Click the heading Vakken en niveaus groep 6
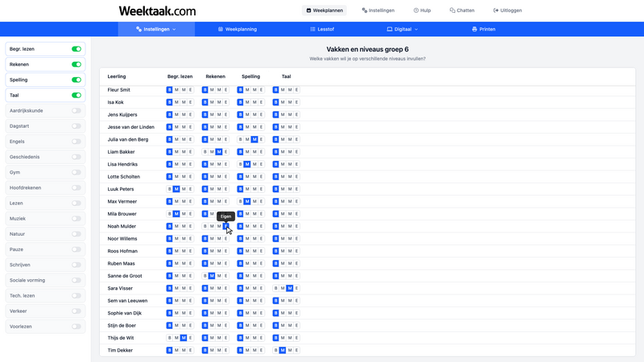 click(x=367, y=49)
